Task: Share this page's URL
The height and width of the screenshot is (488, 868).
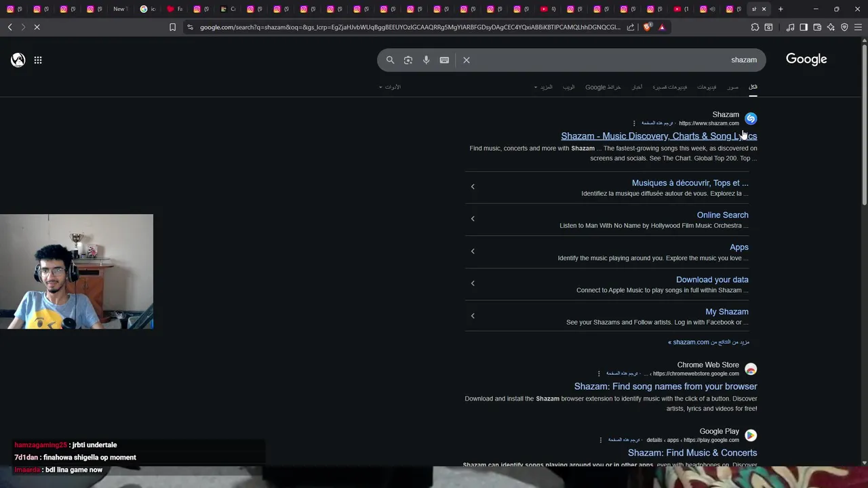Action: 631,27
